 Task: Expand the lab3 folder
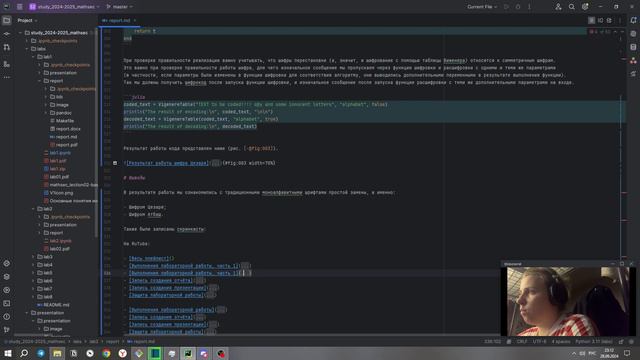click(x=33, y=257)
